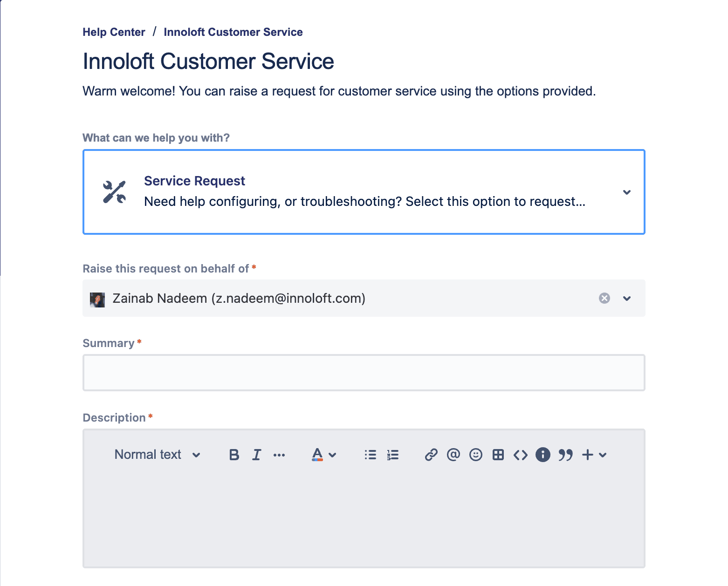Open more formatting options ellipsis
The height and width of the screenshot is (586, 728).
[279, 455]
